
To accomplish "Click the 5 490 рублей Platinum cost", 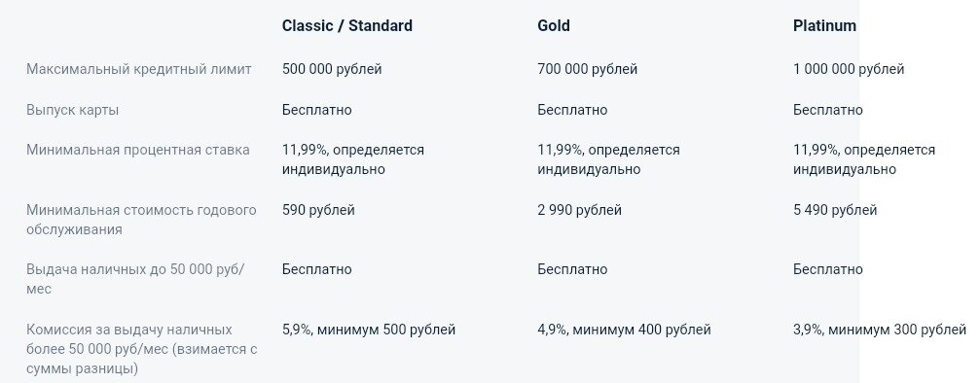I will pos(835,210).
